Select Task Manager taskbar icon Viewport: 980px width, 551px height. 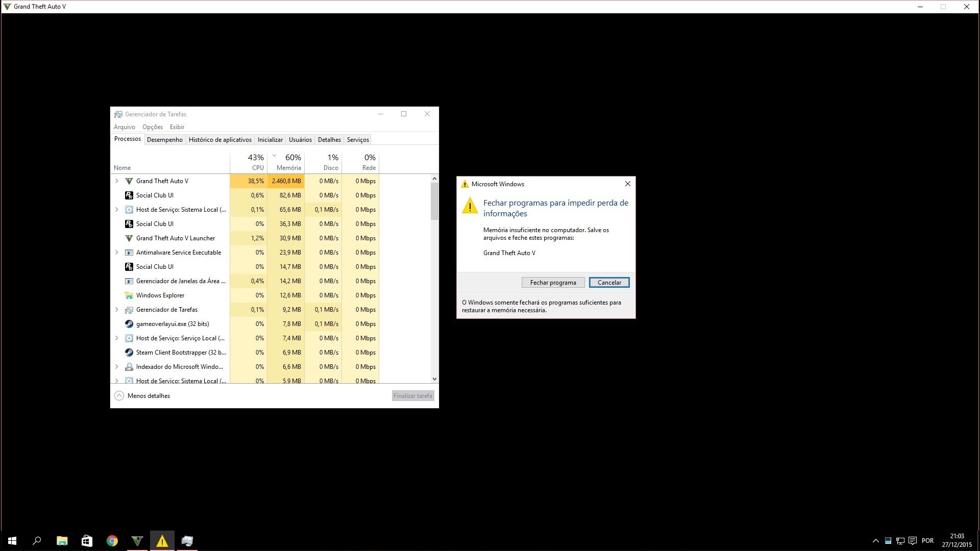pyautogui.click(x=187, y=541)
